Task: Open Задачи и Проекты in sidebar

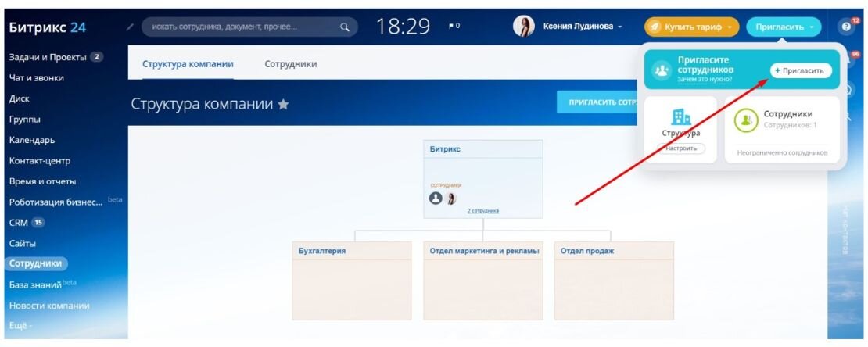Action: click(48, 57)
